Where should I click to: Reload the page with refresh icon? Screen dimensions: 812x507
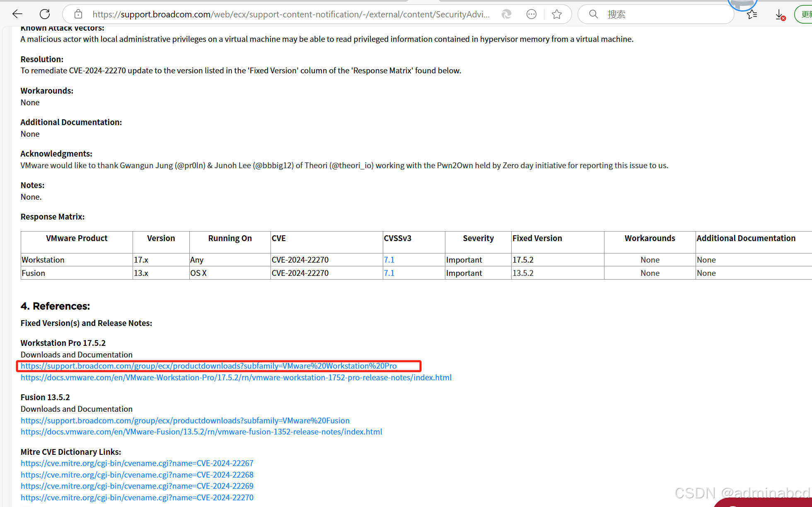(x=45, y=14)
